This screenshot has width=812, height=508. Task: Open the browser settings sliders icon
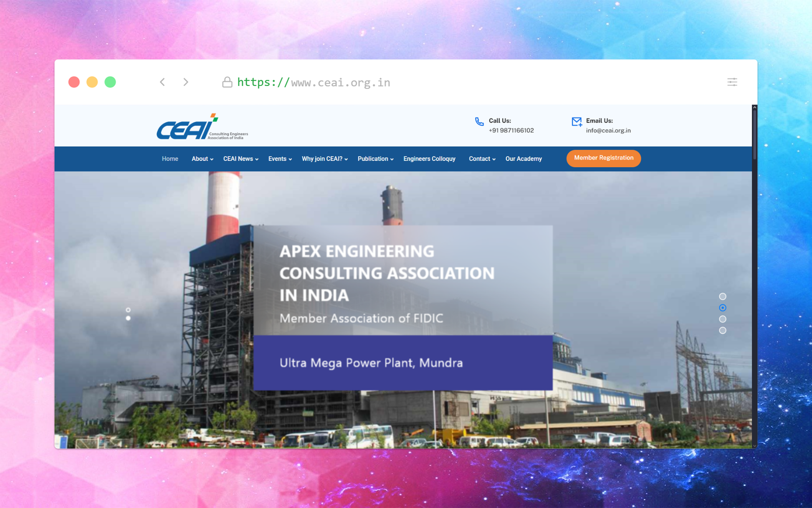coord(732,82)
